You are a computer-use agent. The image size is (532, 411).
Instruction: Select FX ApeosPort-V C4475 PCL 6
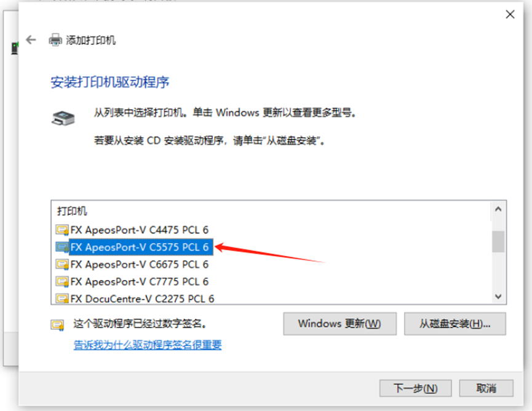click(140, 230)
